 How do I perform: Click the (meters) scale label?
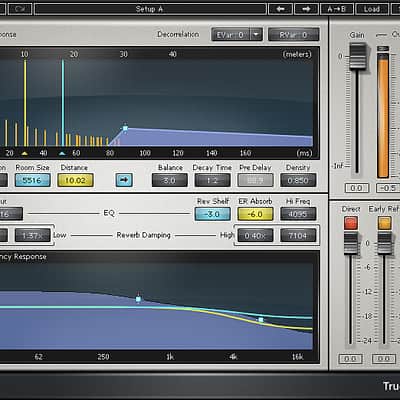pos(297,54)
